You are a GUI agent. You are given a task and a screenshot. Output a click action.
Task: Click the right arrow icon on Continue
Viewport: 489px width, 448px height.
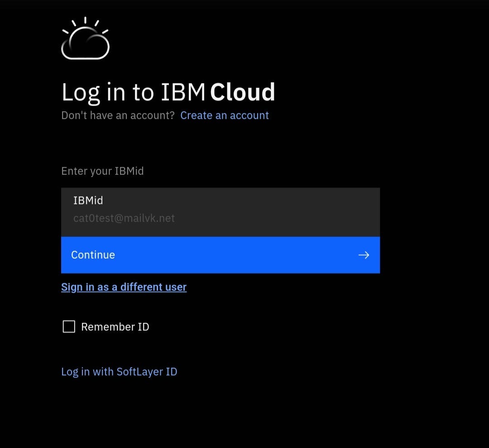tap(364, 255)
